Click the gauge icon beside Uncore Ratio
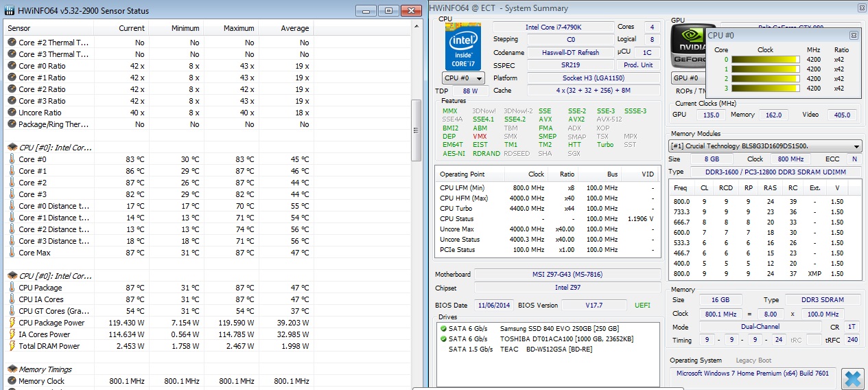This screenshot has height=390, width=868. click(12, 113)
